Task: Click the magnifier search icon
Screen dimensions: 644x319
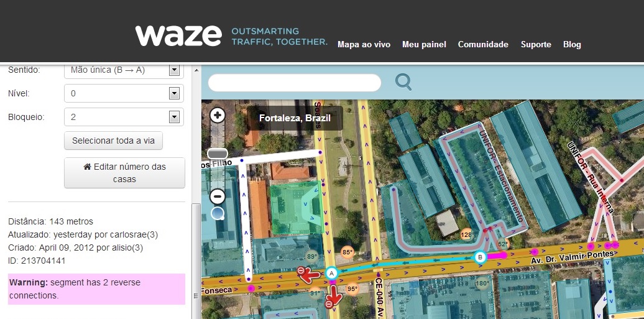Action: pyautogui.click(x=403, y=82)
